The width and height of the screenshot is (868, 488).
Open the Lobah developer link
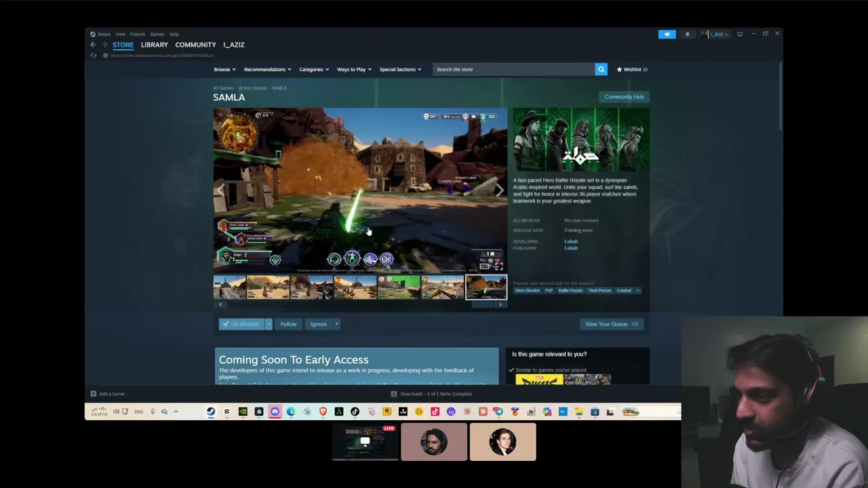(x=571, y=241)
